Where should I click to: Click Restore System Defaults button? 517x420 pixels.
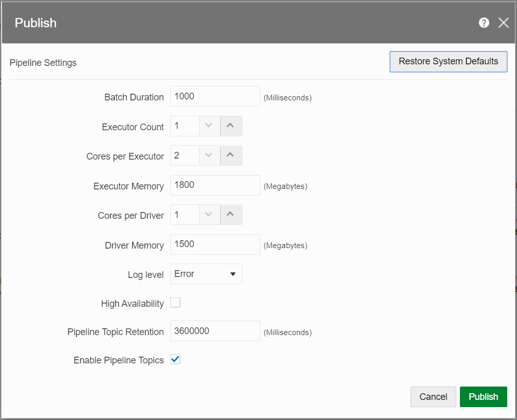[x=449, y=61]
